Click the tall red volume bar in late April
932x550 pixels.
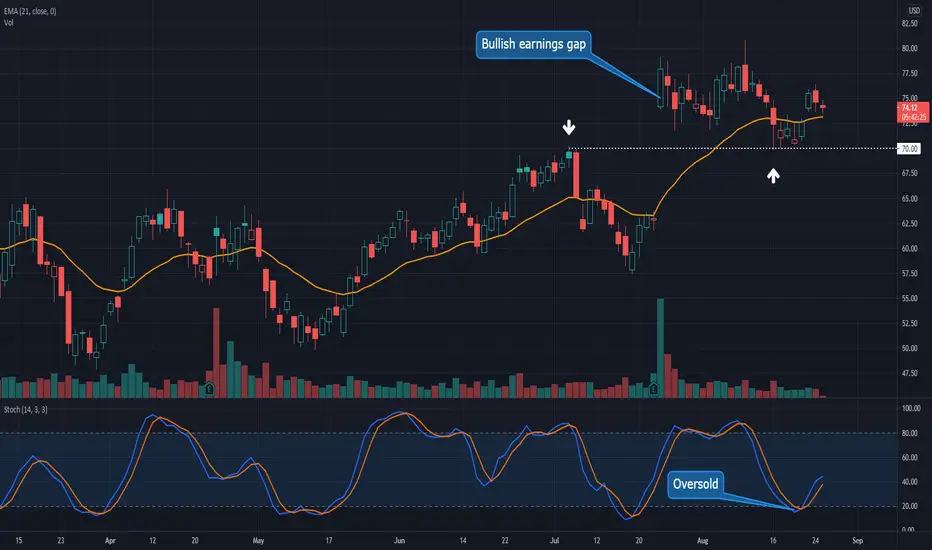tap(216, 353)
